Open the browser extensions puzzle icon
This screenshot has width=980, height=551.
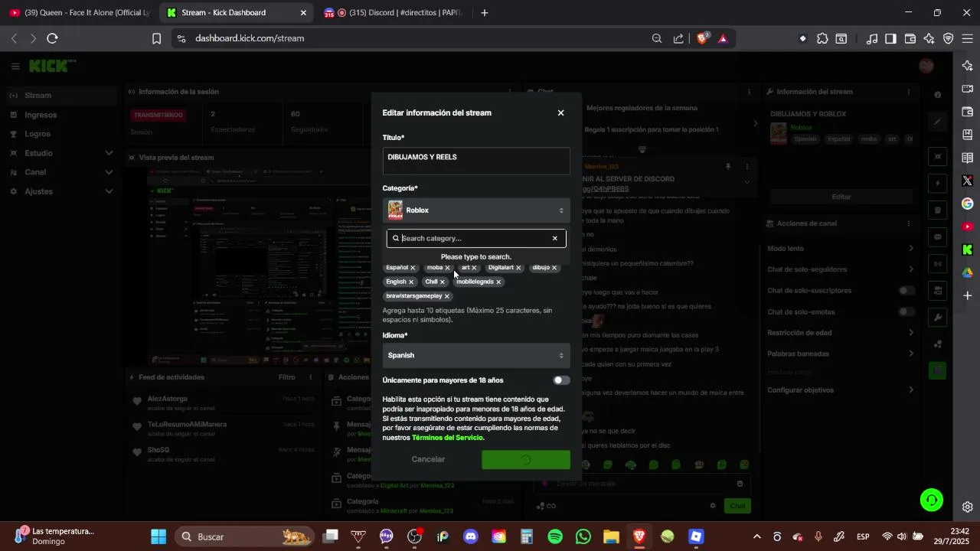point(822,38)
